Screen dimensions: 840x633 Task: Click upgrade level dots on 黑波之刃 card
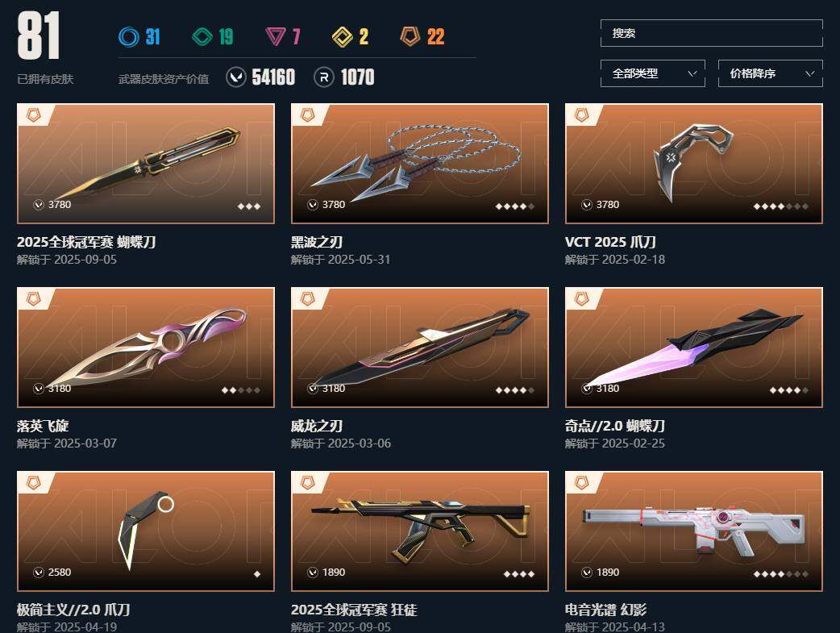(515, 206)
